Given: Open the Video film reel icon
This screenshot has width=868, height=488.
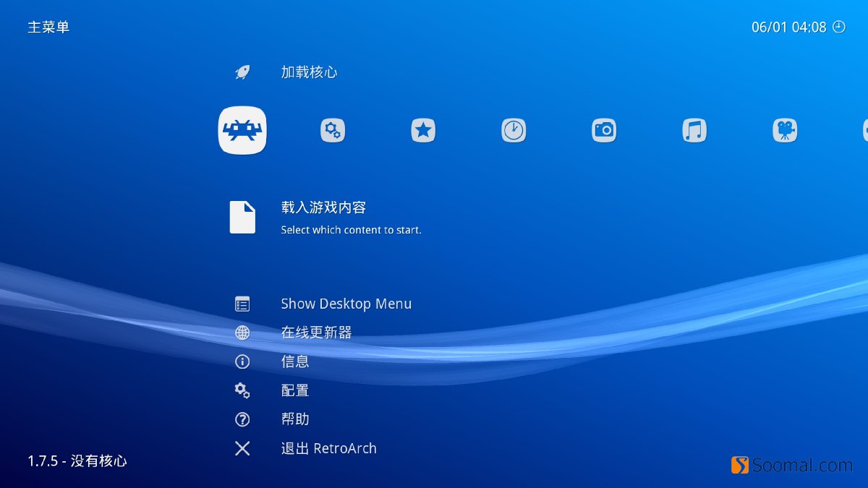Looking at the screenshot, I should 786,129.
